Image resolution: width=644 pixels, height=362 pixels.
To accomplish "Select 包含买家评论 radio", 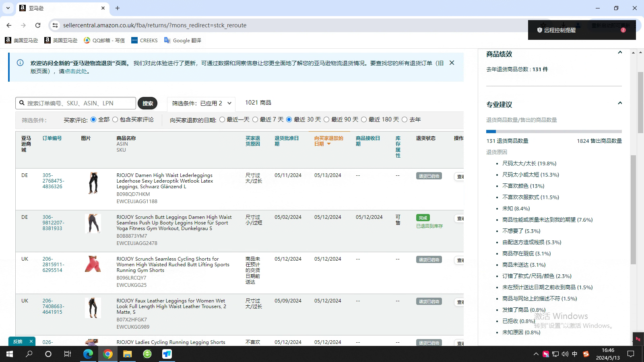I will pos(115,119).
